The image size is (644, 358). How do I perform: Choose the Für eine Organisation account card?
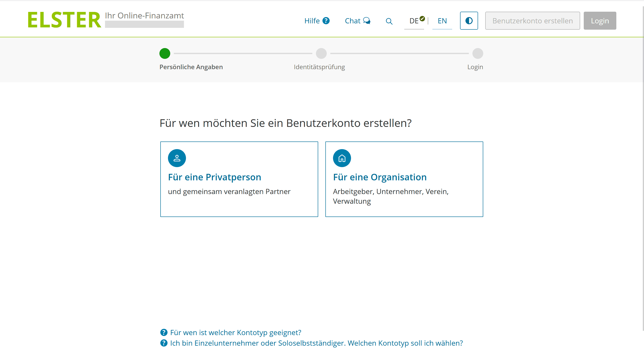point(404,179)
